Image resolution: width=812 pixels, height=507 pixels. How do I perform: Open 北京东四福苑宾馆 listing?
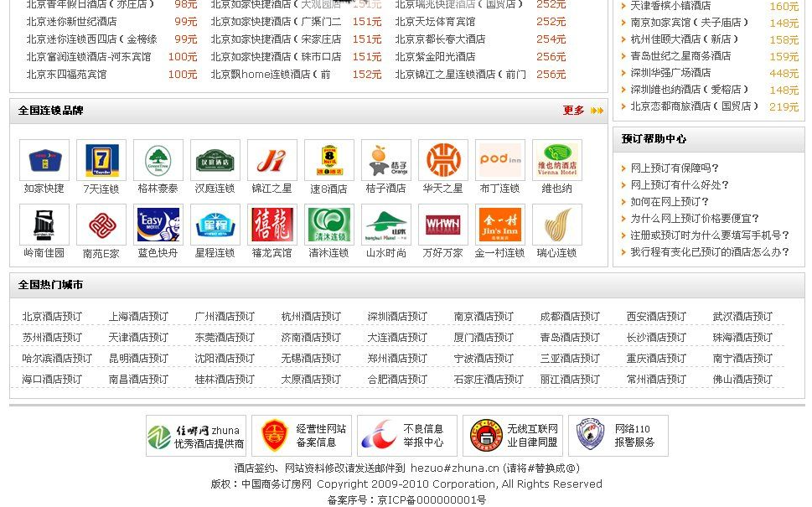tap(66, 74)
